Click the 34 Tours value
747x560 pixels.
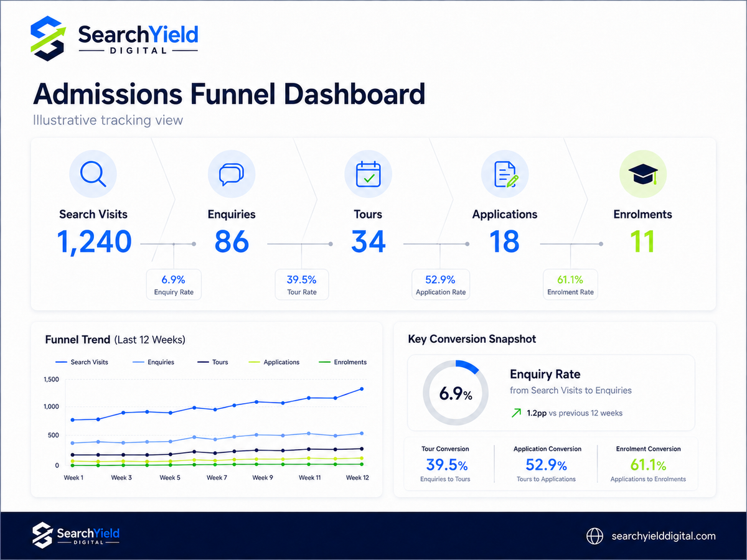(368, 241)
